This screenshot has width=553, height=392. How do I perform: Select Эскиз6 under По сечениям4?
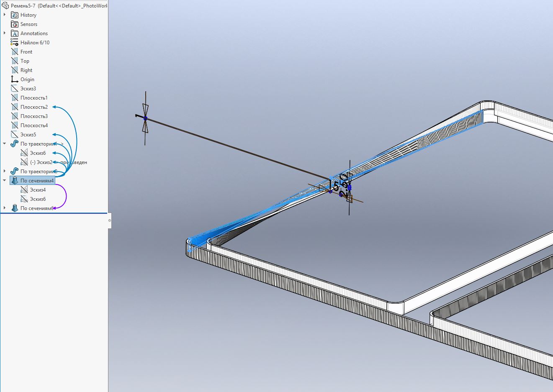click(x=38, y=199)
